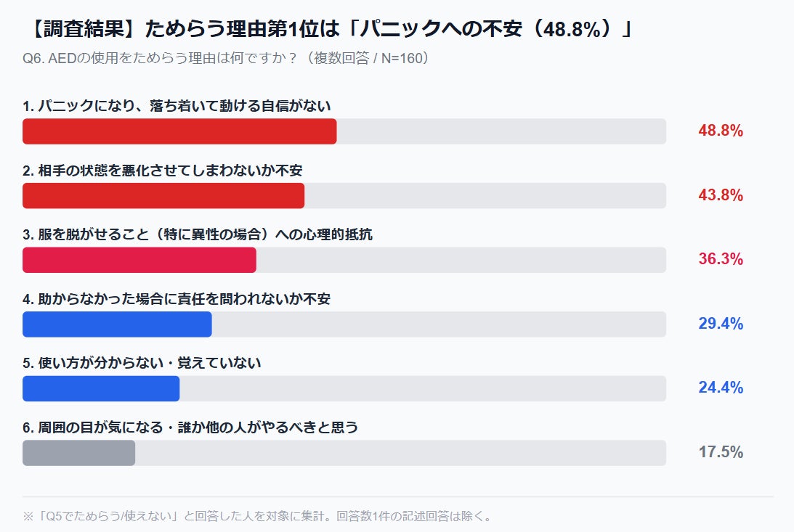Click the blue 24.4% bar
Image resolution: width=794 pixels, height=532 pixels.
[101, 388]
